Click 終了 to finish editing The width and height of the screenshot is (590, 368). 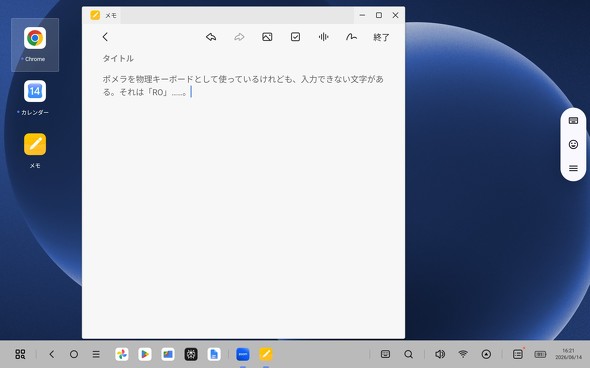coord(381,37)
